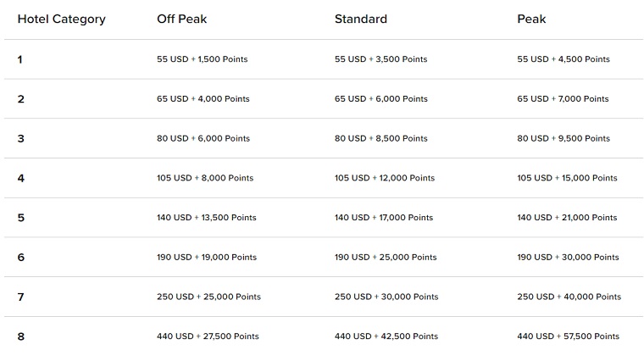Click 80 USD + 9,500 Points cell
Viewport: 644px width, 361px height.
point(563,138)
